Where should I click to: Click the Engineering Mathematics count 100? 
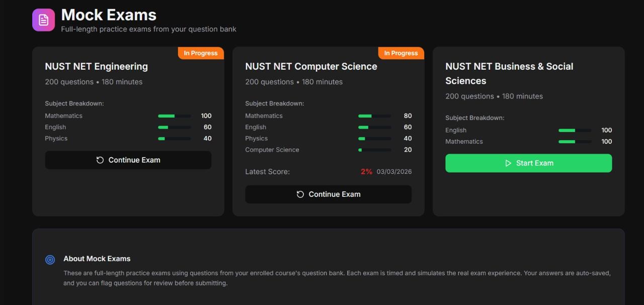pyautogui.click(x=206, y=116)
